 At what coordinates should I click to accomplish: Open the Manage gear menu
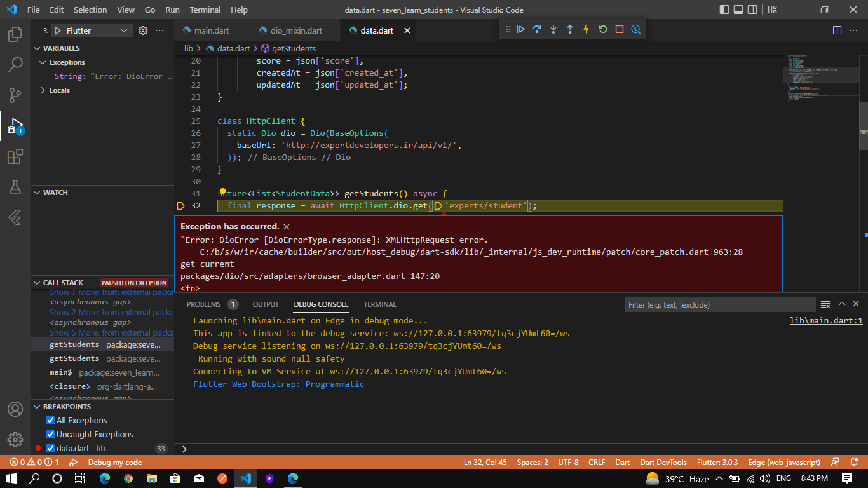15,440
